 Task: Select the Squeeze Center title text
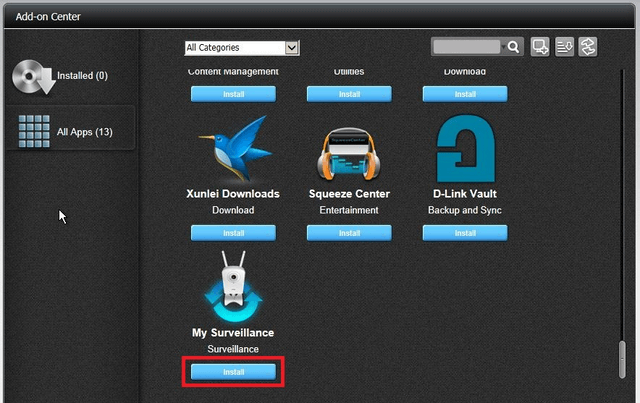349,194
